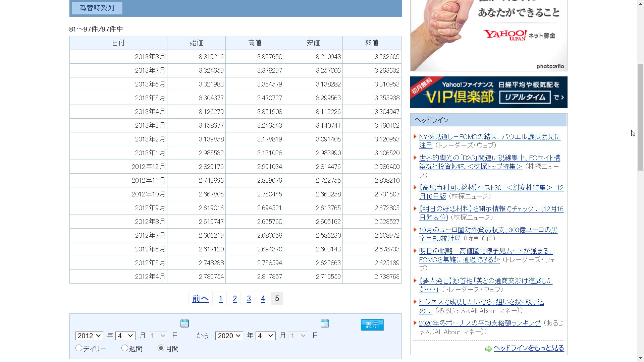The width and height of the screenshot is (644, 362).
Task: Select the デイリー radio button
Action: (x=79, y=348)
